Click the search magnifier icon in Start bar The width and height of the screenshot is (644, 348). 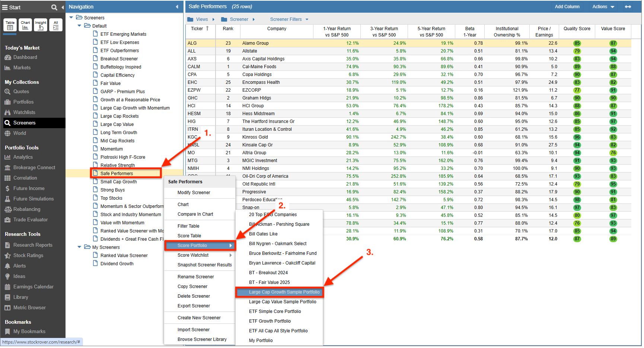(x=54, y=7)
